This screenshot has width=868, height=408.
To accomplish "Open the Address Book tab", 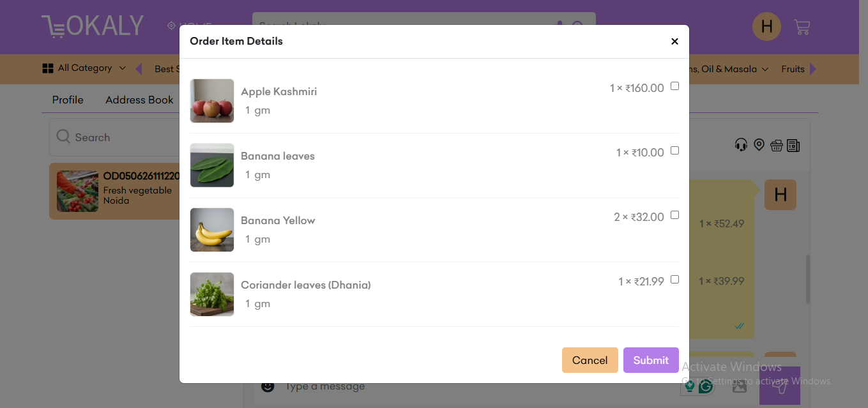I will (x=139, y=100).
